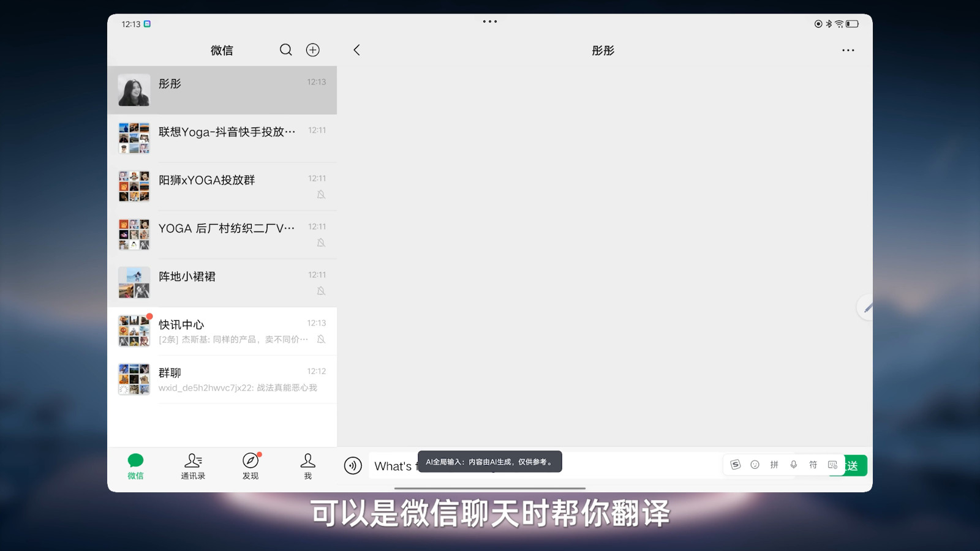Tap the battery icon in status bar
This screenshot has width=980, height=551.
(x=853, y=24)
